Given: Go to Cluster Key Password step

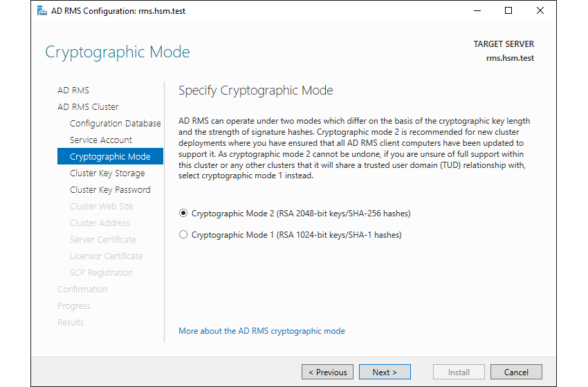Looking at the screenshot, I should click(110, 189).
